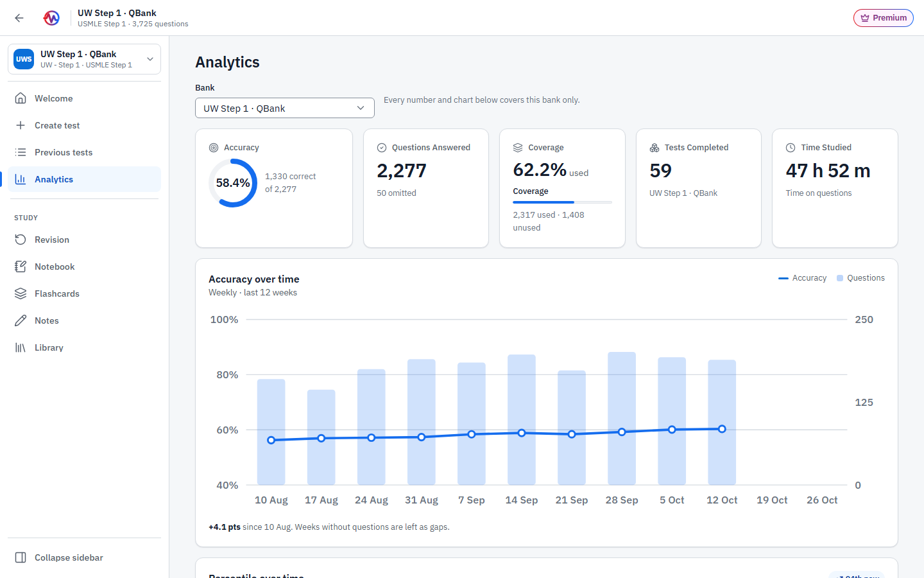Click the sidebar bank switcher chevron
Viewport: 924px width, 578px height.
pos(150,59)
